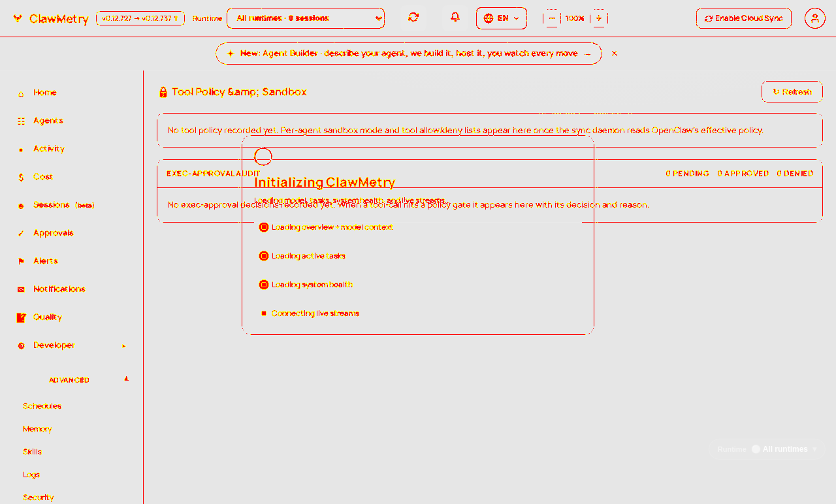
Task: Open Quality via its sidebar icon
Action: 21,318
